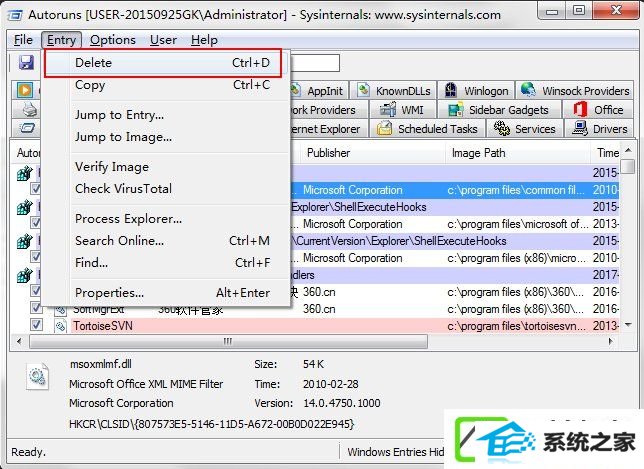Close the open Entry menu
Image resolution: width=644 pixels, height=469 pixels.
tap(61, 40)
